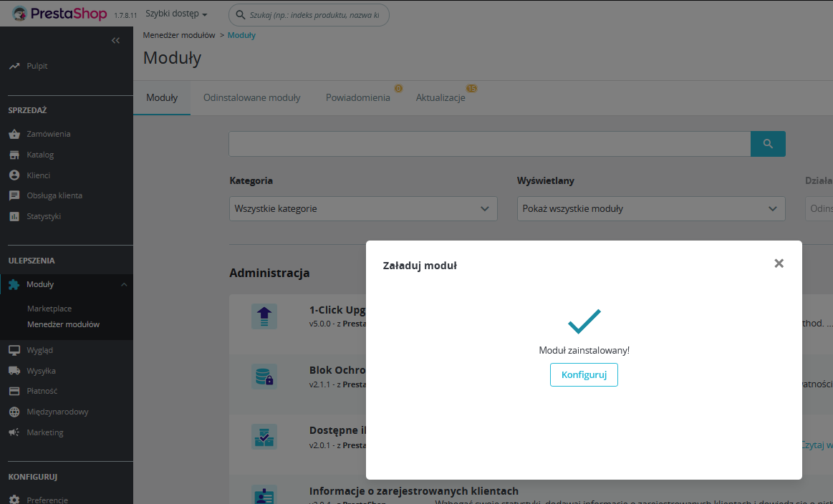The height and width of the screenshot is (504, 833).
Task: Click the version 1.7.8.11 label
Action: 125,16
